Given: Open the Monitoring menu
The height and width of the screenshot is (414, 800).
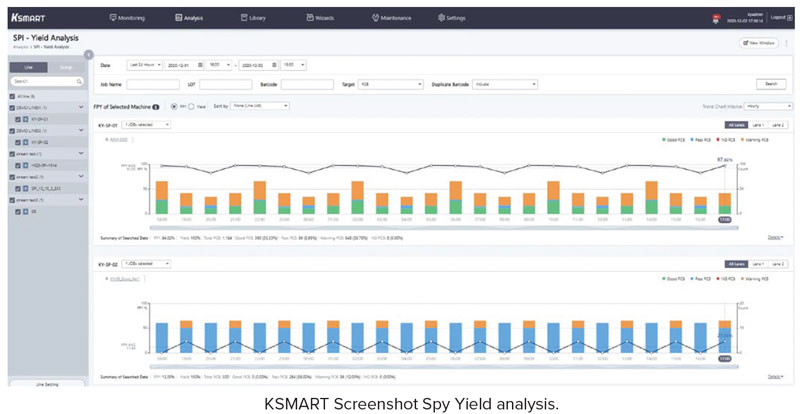Looking at the screenshot, I should click(x=128, y=18).
